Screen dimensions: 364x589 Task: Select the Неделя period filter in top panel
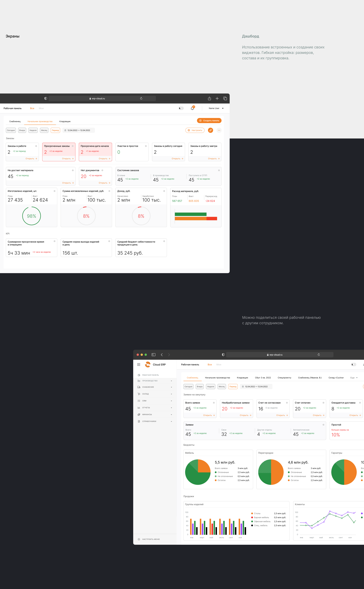click(x=33, y=130)
